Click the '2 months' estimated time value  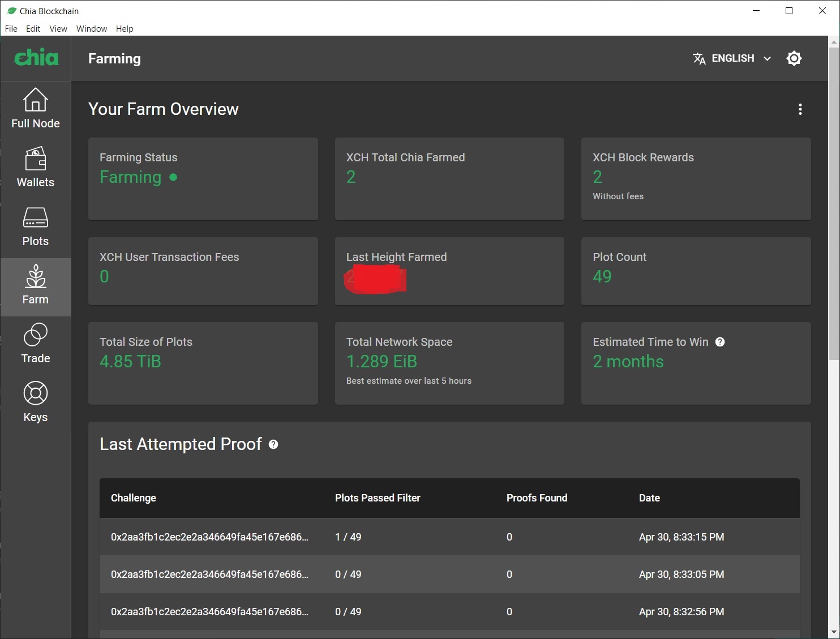point(628,361)
